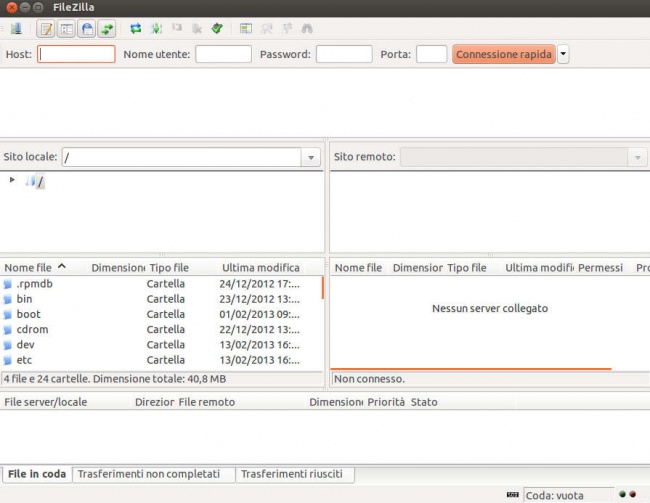Sort local list by Ultima modifica
The height and width of the screenshot is (503, 650).
[x=261, y=268]
